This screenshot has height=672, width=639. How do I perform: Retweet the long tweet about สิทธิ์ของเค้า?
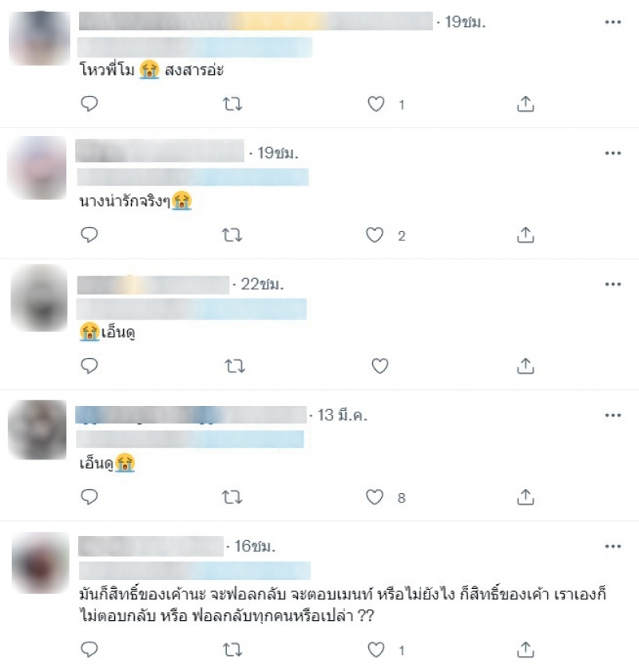(x=232, y=650)
